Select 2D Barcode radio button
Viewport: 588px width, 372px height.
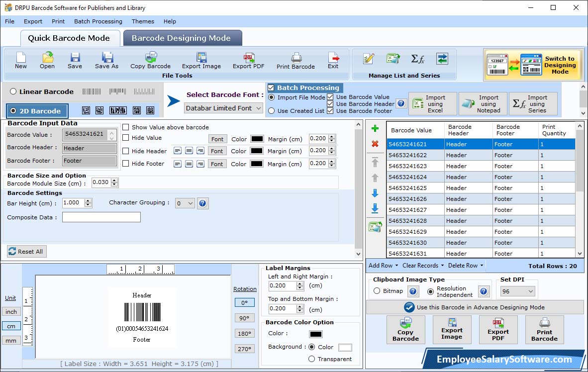point(13,111)
